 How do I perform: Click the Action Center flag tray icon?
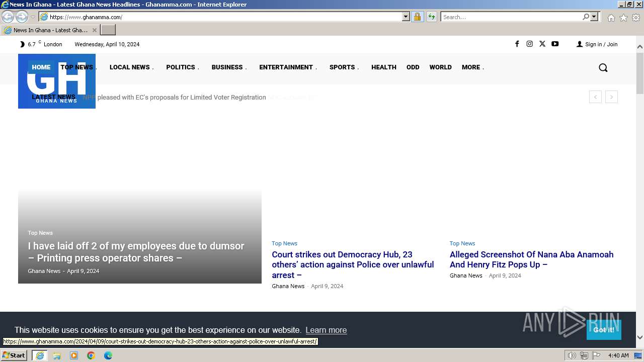[596, 355]
